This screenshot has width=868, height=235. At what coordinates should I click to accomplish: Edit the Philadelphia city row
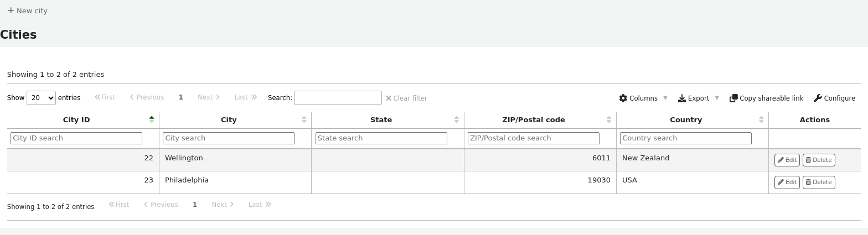[787, 182]
